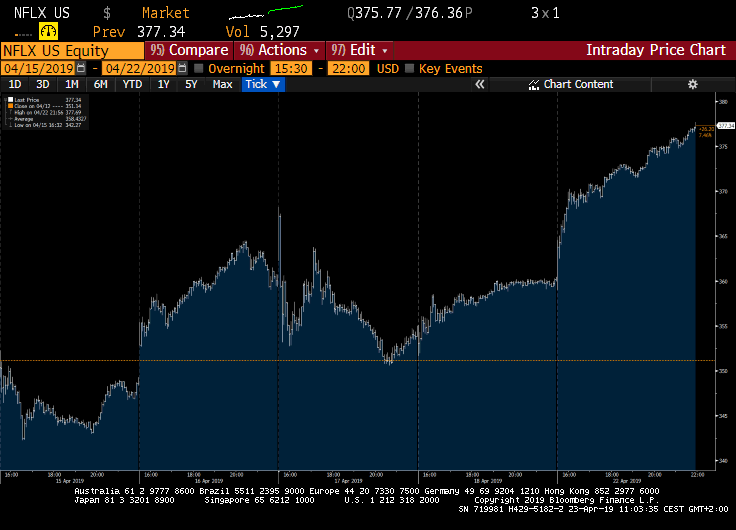Select the 1Y time range

[x=163, y=84]
